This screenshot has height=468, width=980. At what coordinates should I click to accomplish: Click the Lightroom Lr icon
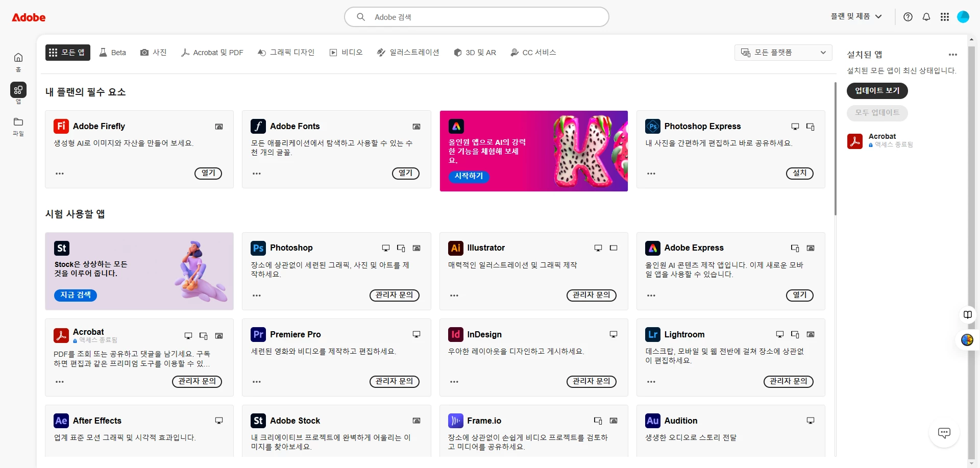pos(653,334)
